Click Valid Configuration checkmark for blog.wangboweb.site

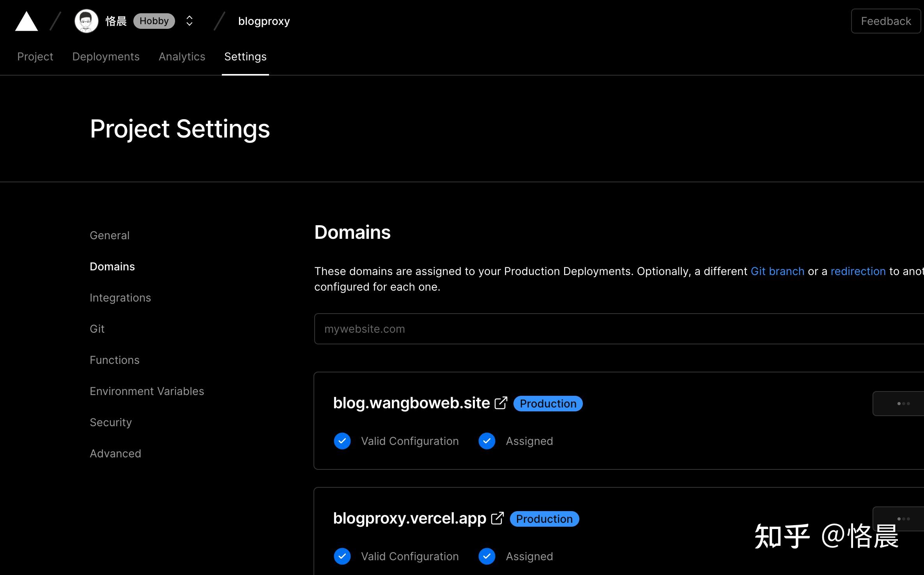[342, 441]
